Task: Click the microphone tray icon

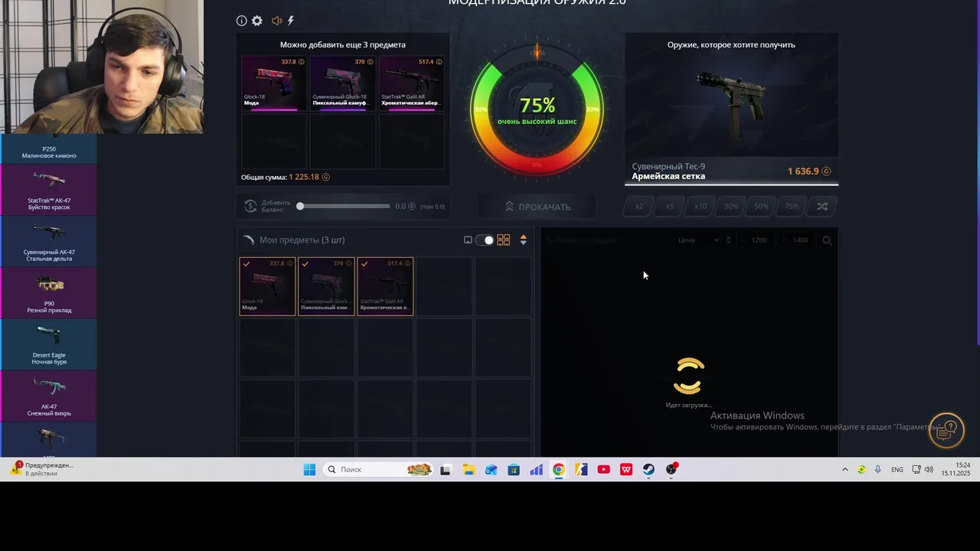Action: click(x=877, y=469)
